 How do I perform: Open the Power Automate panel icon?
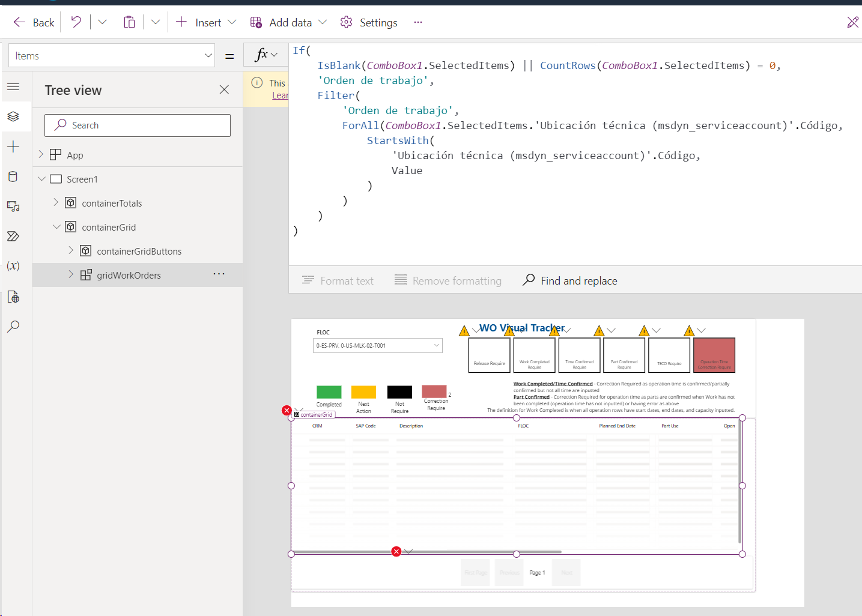(13, 236)
